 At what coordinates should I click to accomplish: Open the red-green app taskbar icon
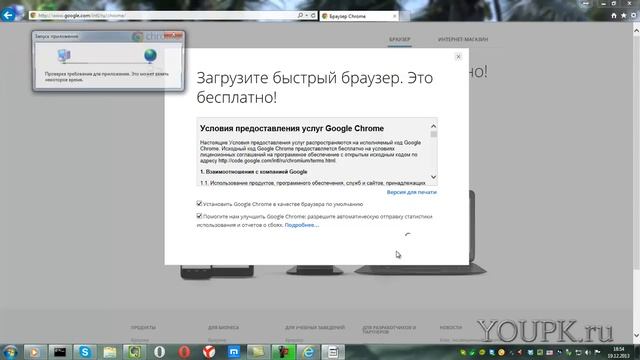[x=284, y=352]
